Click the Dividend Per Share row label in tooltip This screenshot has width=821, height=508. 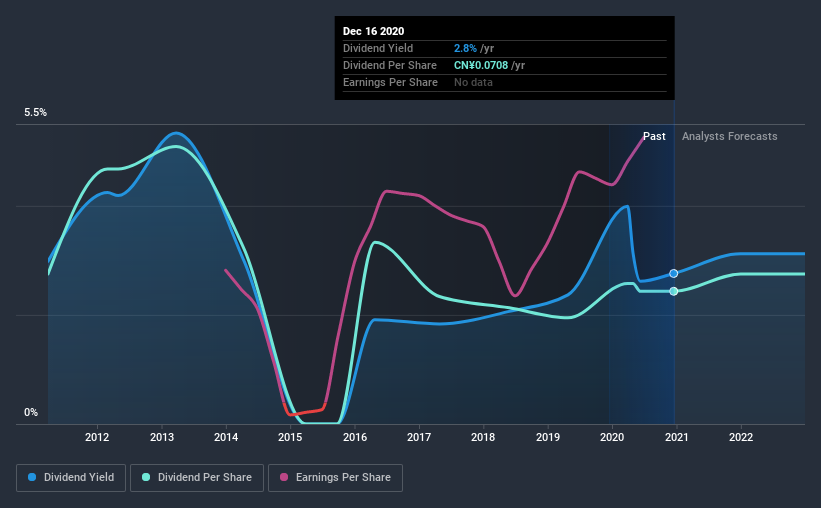coord(390,65)
